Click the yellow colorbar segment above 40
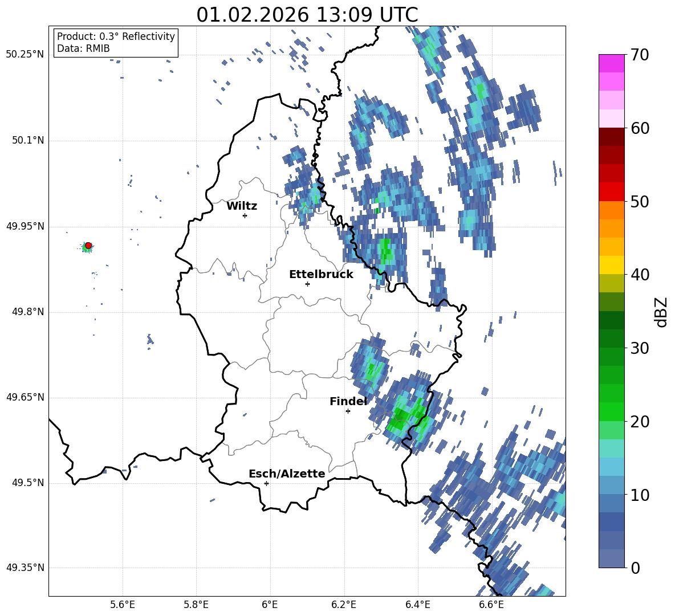This screenshot has width=675, height=616. click(611, 265)
